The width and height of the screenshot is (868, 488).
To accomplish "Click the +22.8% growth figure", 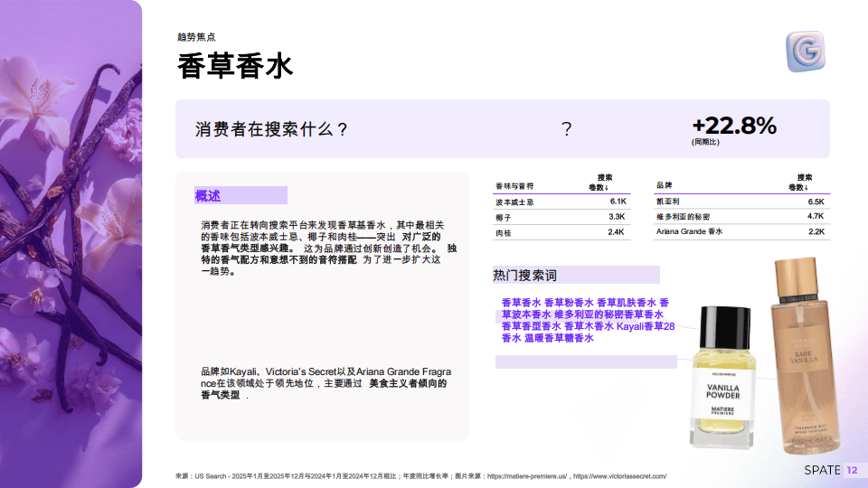I will pos(733,126).
